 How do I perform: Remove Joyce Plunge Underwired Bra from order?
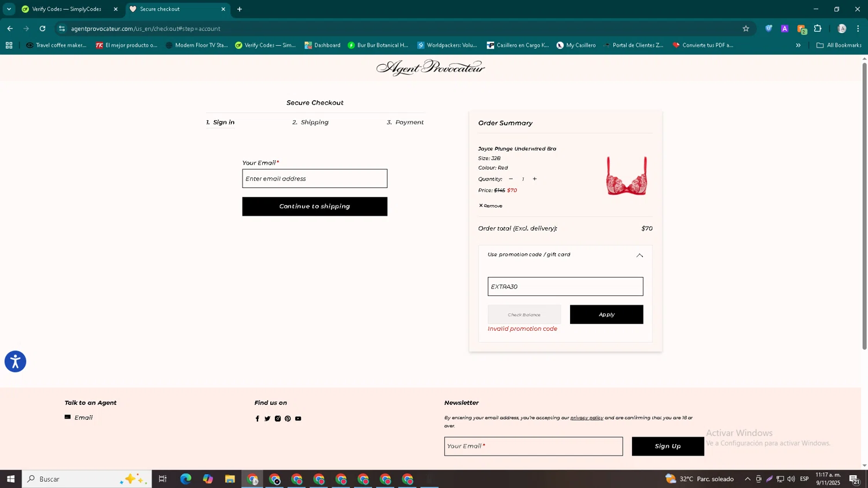tap(491, 206)
